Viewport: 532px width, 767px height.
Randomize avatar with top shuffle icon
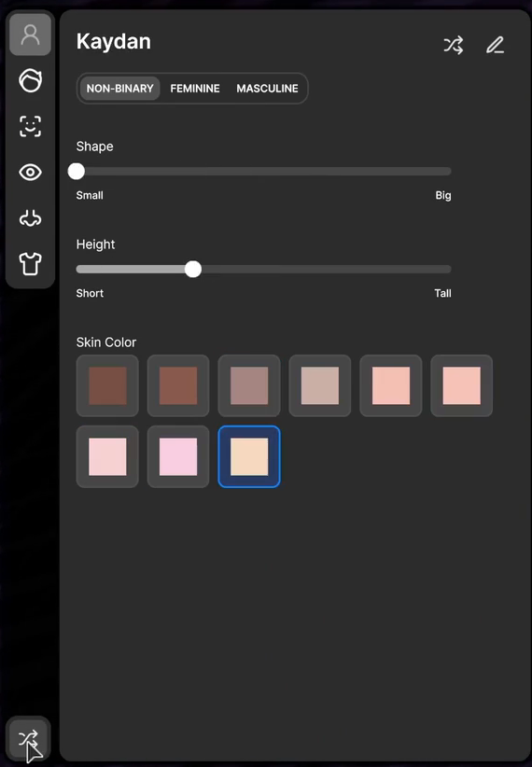454,45
